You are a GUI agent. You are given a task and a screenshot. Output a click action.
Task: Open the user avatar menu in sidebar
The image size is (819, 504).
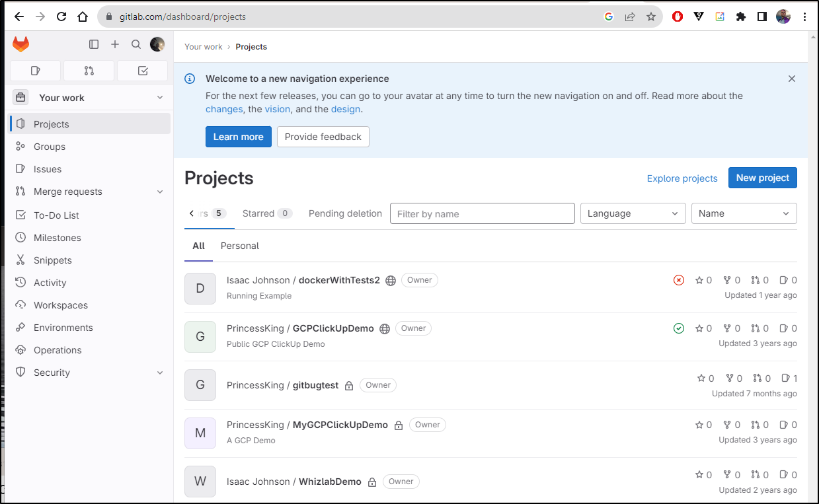(x=157, y=44)
